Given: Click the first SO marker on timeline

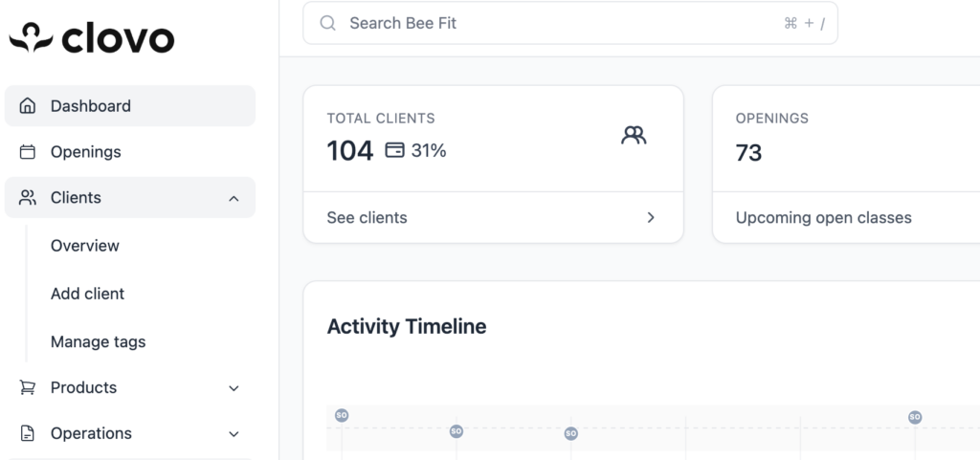Looking at the screenshot, I should pos(342,415).
